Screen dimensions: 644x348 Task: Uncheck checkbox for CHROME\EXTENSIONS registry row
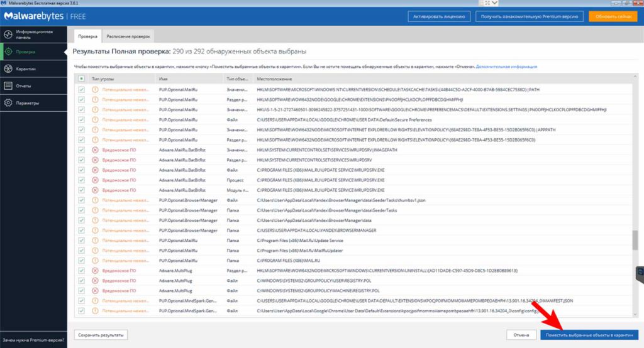81,100
